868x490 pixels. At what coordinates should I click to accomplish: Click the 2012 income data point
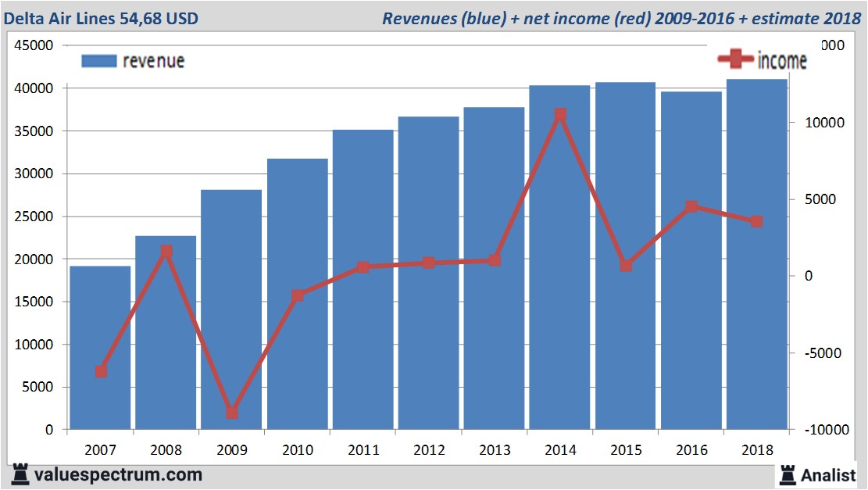(428, 263)
